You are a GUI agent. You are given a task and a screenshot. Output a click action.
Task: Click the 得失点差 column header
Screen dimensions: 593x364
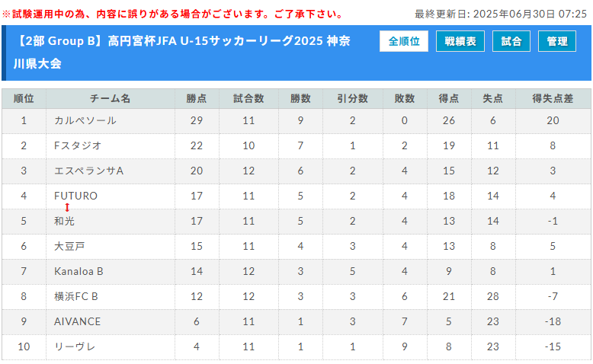553,98
